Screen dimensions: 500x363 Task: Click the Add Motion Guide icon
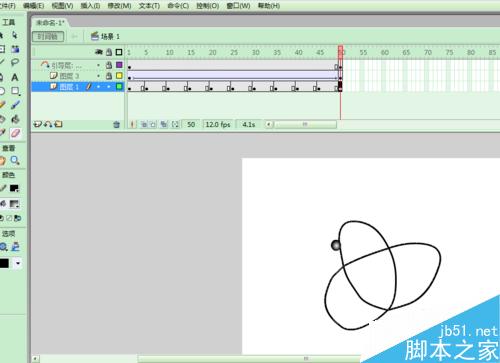click(x=48, y=124)
